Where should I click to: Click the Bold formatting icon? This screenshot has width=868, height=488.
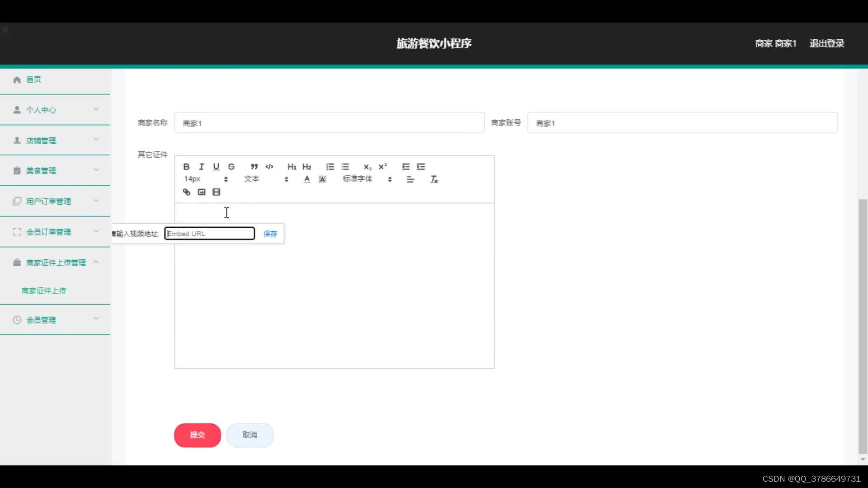coord(186,166)
